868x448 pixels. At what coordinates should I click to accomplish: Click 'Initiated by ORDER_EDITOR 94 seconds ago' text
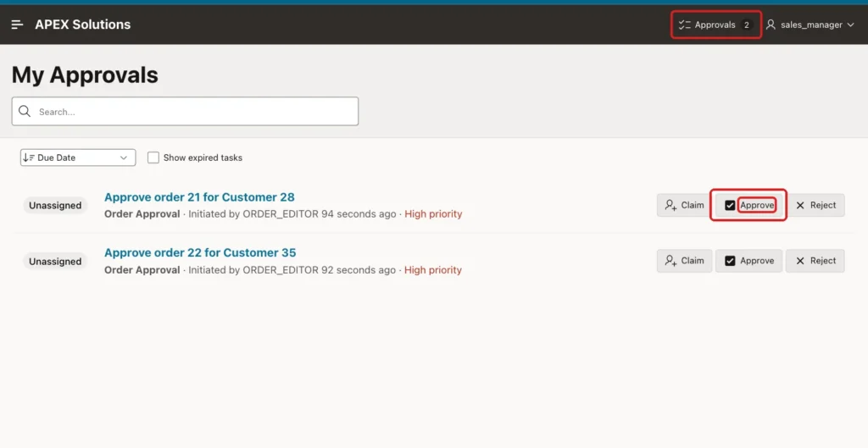click(292, 214)
